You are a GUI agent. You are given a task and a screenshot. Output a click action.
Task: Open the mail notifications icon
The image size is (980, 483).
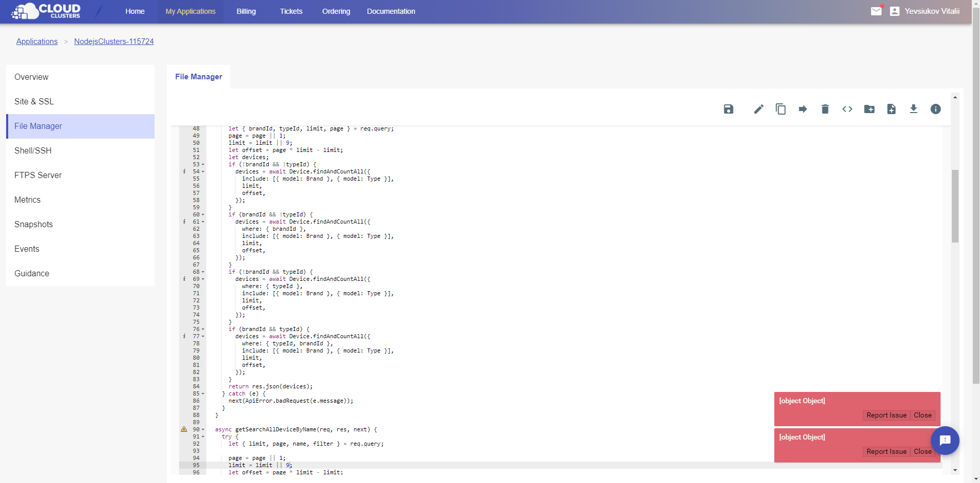tap(876, 11)
